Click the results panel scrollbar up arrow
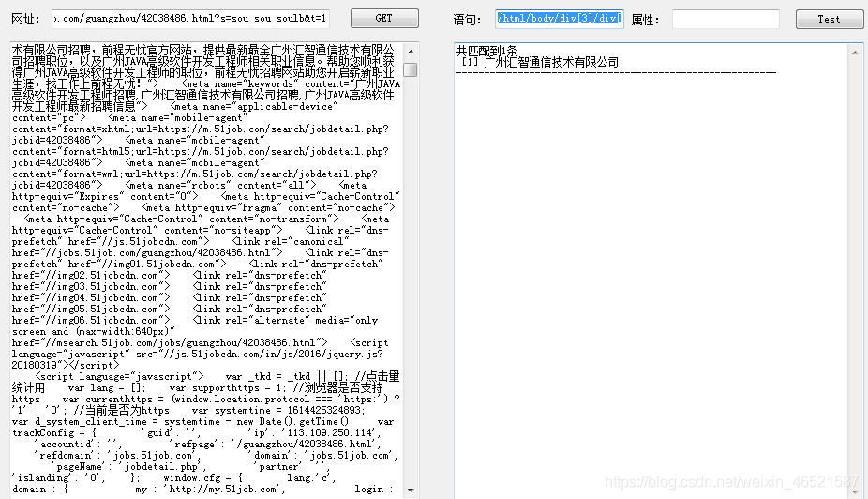The height and width of the screenshot is (499, 868). point(855,53)
